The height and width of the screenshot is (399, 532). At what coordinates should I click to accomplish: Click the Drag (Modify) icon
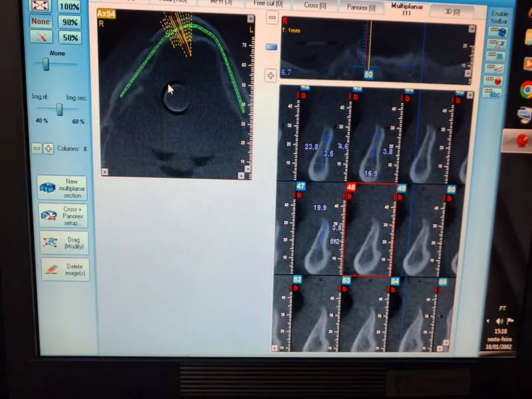click(50, 242)
